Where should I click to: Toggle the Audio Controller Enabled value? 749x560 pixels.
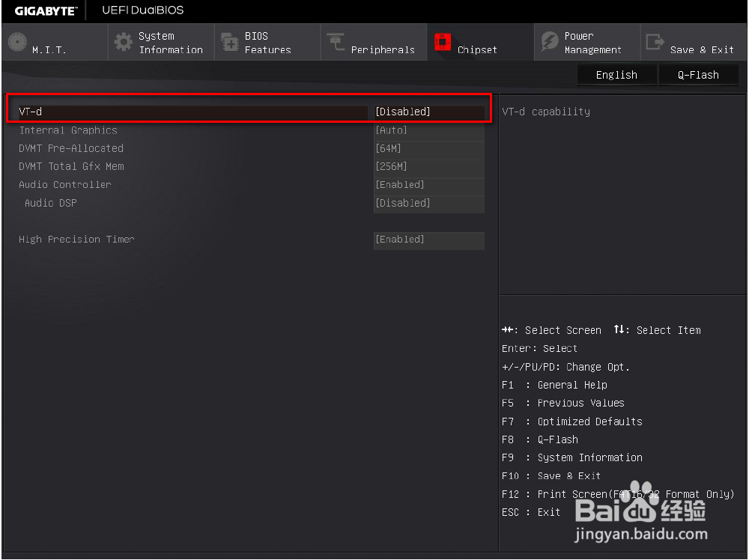coord(429,185)
